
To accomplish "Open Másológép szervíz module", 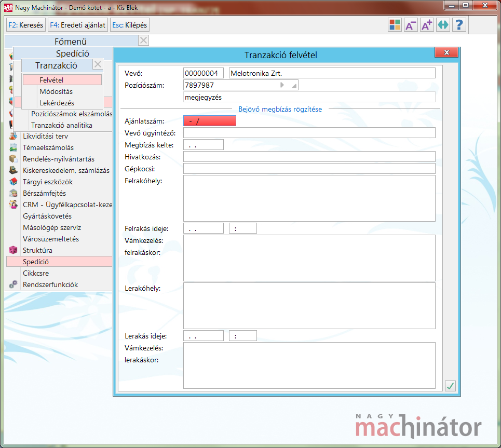I will [52, 227].
